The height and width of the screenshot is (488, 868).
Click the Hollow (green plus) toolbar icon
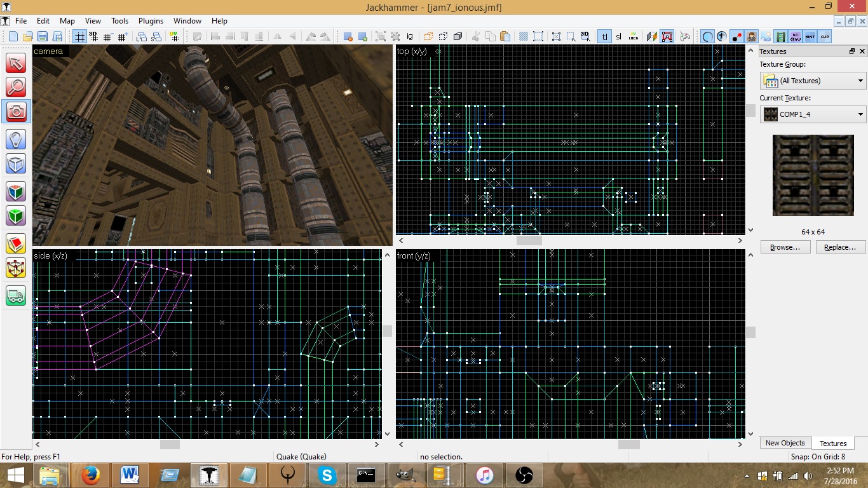362,36
